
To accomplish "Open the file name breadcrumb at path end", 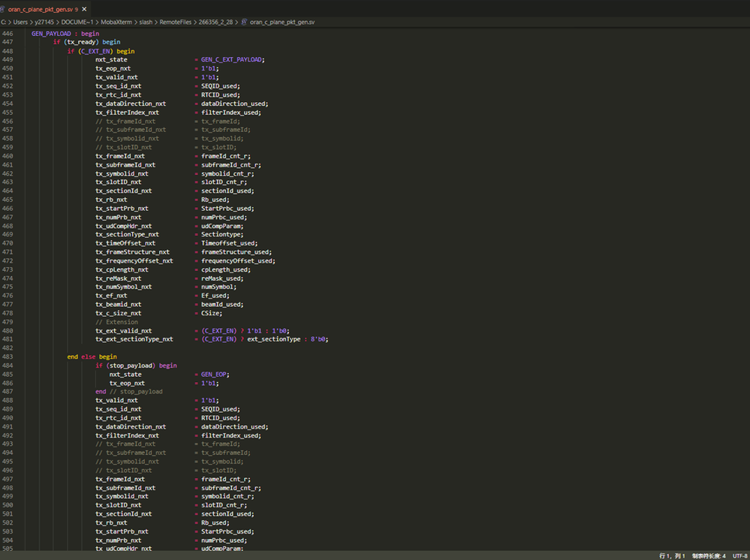I will [282, 22].
